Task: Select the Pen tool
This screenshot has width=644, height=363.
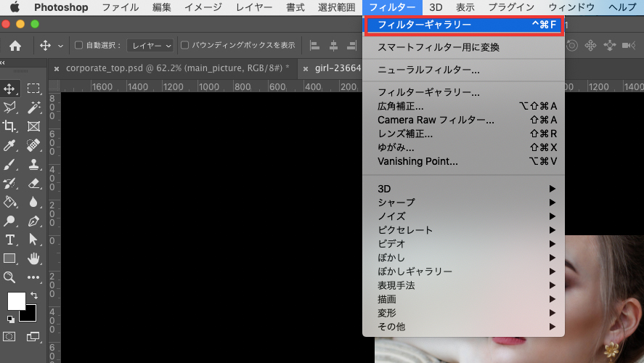Action: [33, 221]
